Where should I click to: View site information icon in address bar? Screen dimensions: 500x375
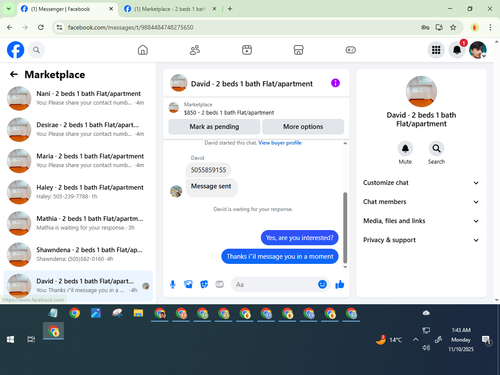pyautogui.click(x=59, y=27)
